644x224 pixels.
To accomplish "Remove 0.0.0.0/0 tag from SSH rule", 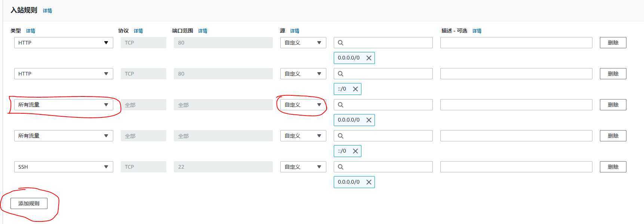I will coord(369,182).
